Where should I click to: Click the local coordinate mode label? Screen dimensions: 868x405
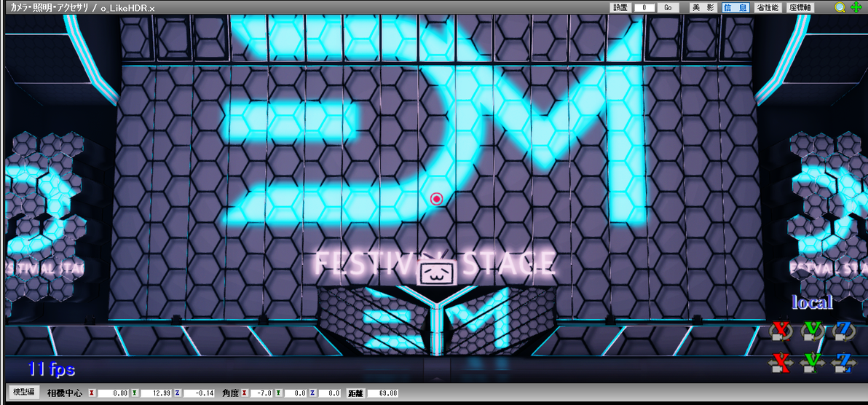[x=812, y=302]
